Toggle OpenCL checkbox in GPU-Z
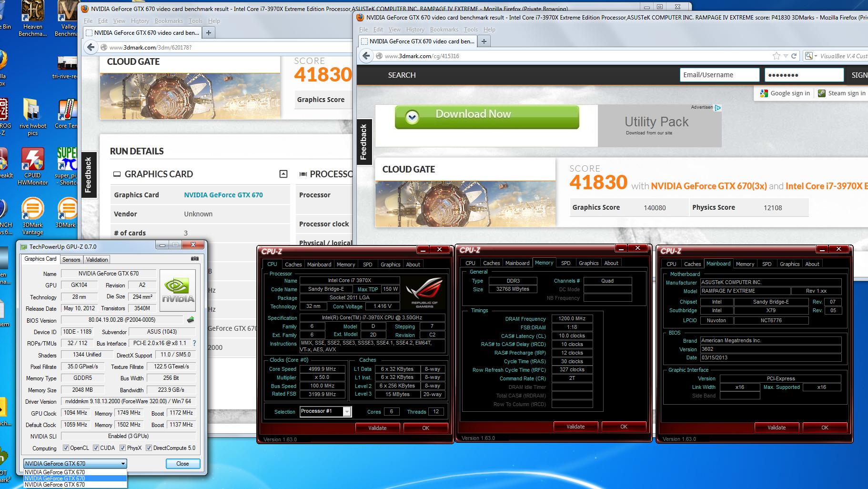 click(x=66, y=448)
